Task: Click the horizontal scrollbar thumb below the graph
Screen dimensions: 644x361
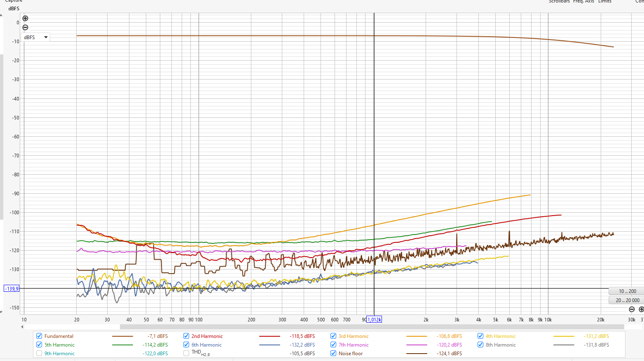Action: click(372, 327)
